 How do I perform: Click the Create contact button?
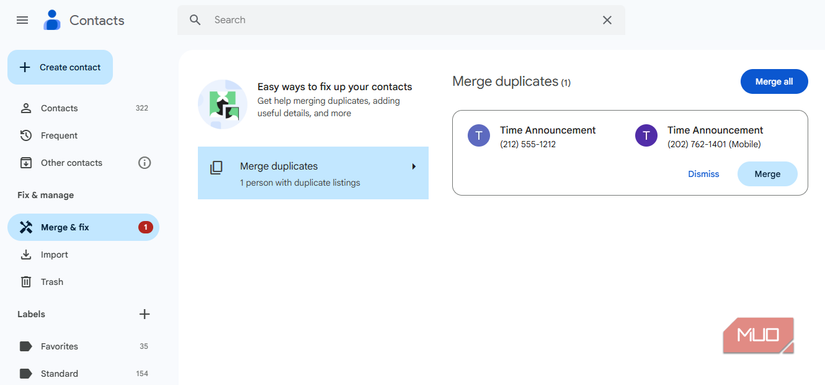(x=60, y=67)
